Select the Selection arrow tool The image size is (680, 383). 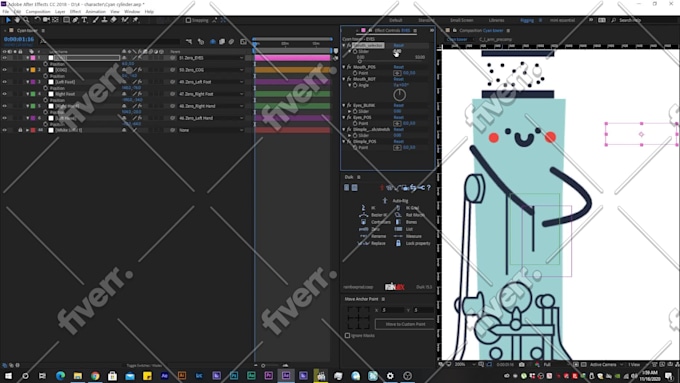(x=8, y=20)
